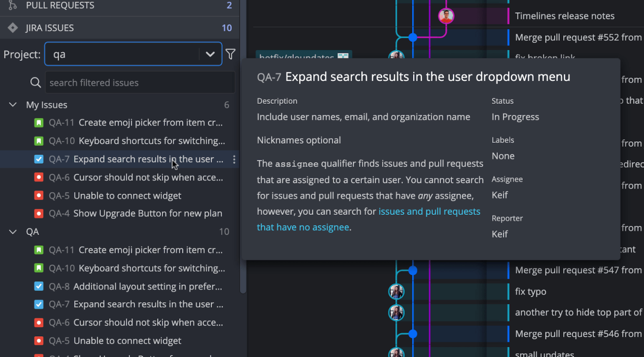Collapse the My Issues section

point(13,105)
